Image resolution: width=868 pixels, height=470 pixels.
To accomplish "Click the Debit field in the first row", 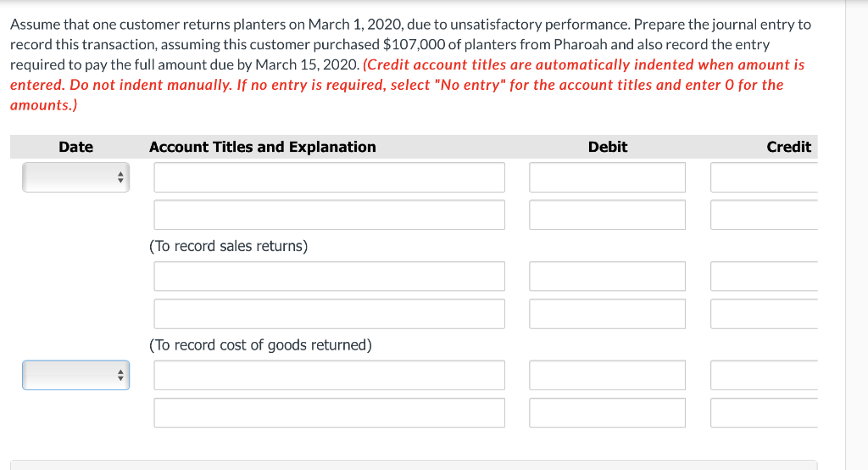I will tap(607, 177).
